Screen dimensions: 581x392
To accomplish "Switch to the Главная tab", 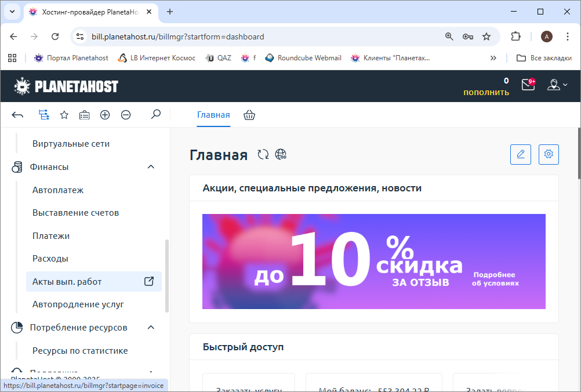I will point(213,115).
